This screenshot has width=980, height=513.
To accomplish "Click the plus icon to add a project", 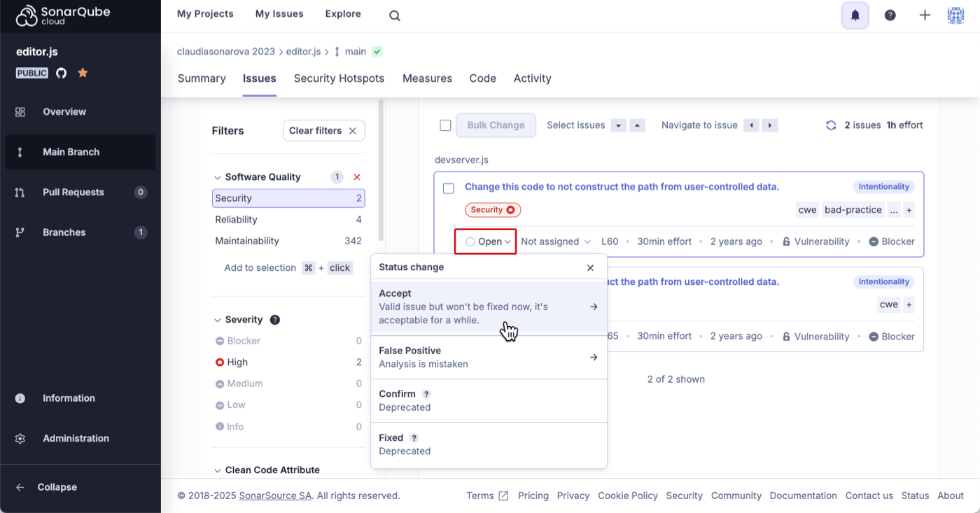I will pos(925,15).
